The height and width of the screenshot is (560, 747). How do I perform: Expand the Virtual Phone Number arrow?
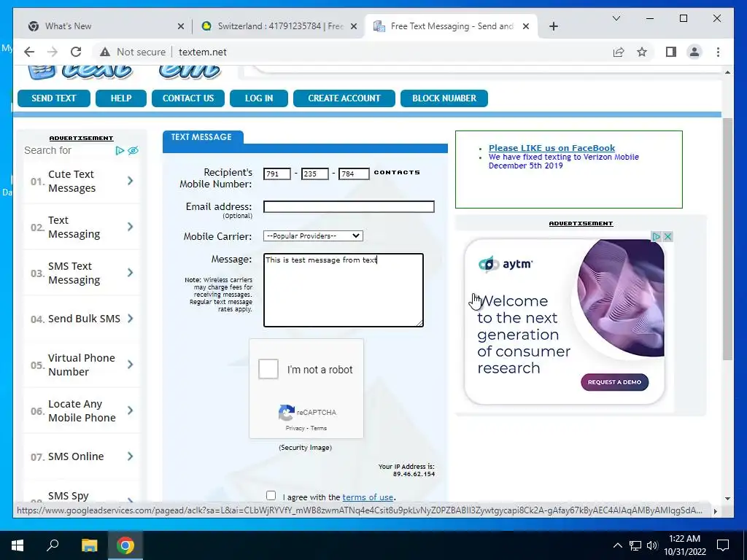[130, 365]
